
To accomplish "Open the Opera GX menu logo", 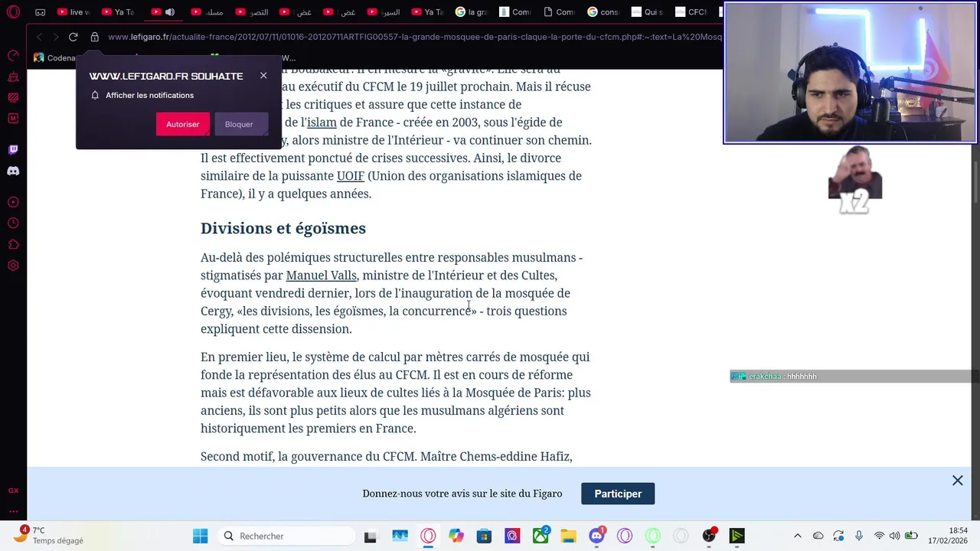I will [13, 11].
